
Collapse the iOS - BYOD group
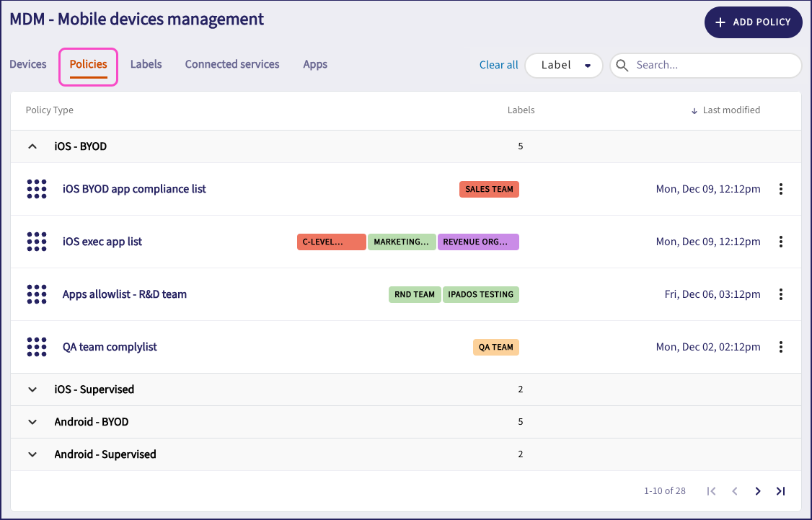[32, 146]
